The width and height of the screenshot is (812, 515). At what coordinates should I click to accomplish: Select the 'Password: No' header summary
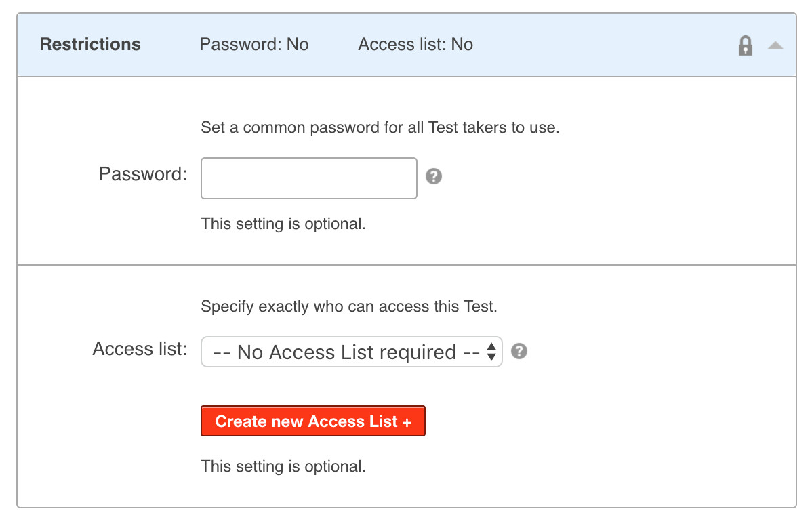coord(254,45)
